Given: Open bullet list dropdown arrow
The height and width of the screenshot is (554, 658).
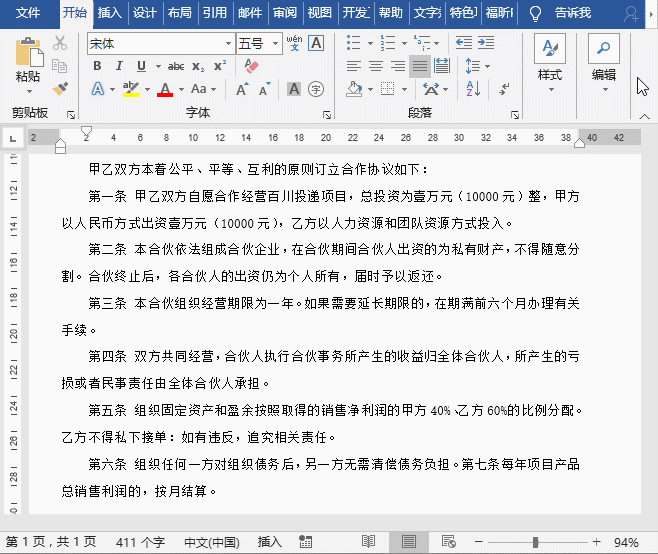Looking at the screenshot, I should [x=370, y=43].
